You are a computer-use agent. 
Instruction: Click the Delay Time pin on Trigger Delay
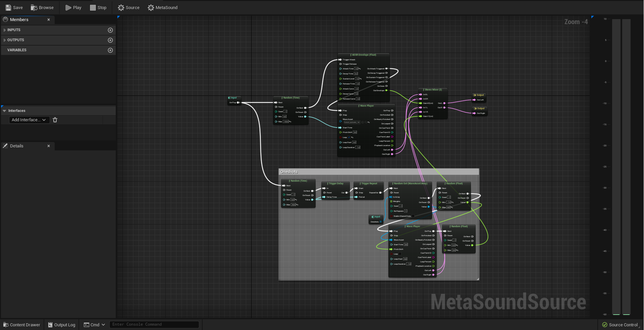tap(324, 197)
